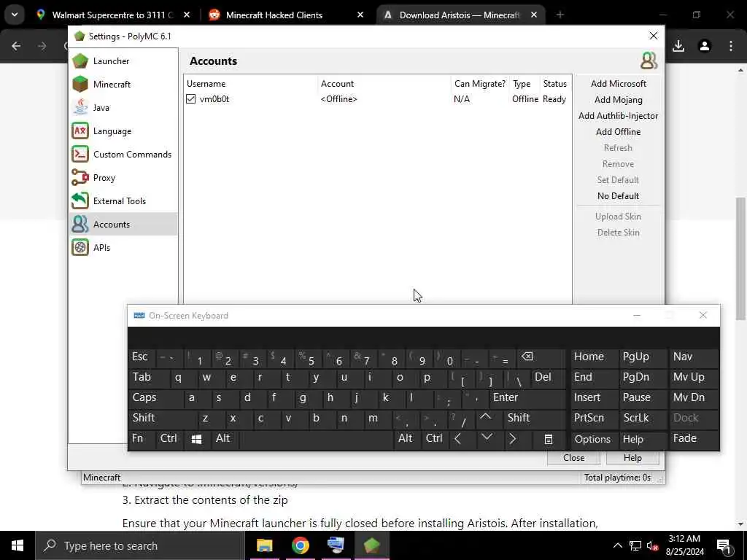Toggle left Shift on On-Screen Keyboard
Viewport: 747px width, 560px height.
(x=162, y=418)
